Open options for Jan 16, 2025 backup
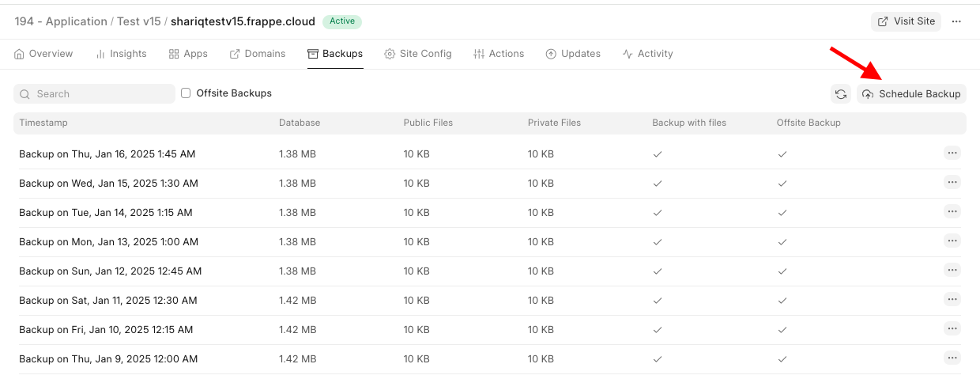The image size is (980, 379). (952, 153)
